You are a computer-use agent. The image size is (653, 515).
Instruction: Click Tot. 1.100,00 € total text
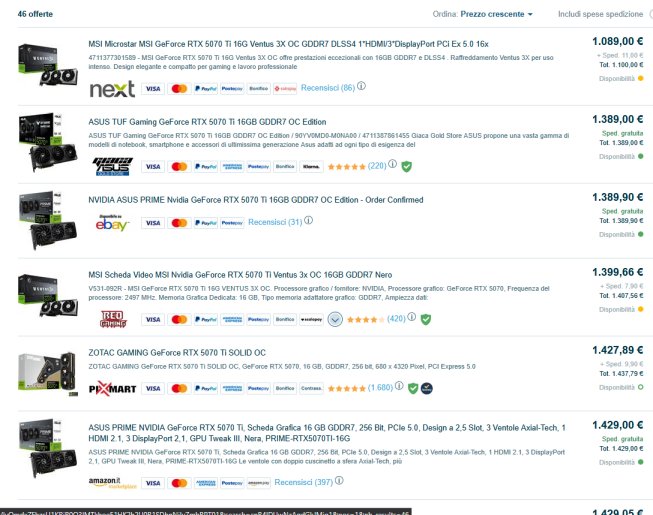click(621, 65)
